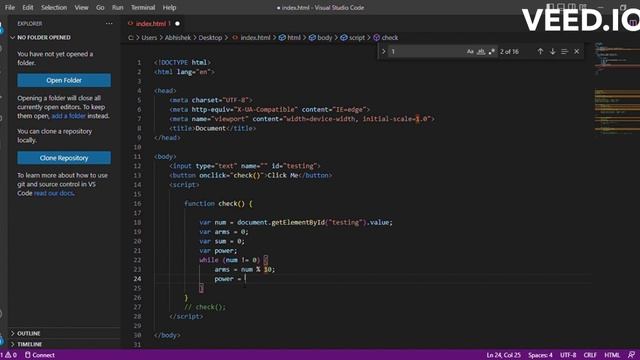Expand the TIMELINE section
The image size is (640, 360).
tap(29, 344)
